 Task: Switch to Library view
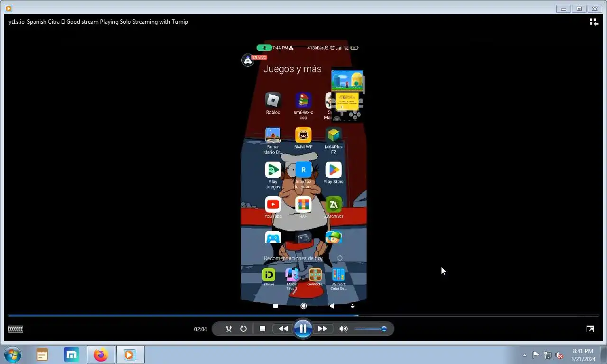[593, 22]
